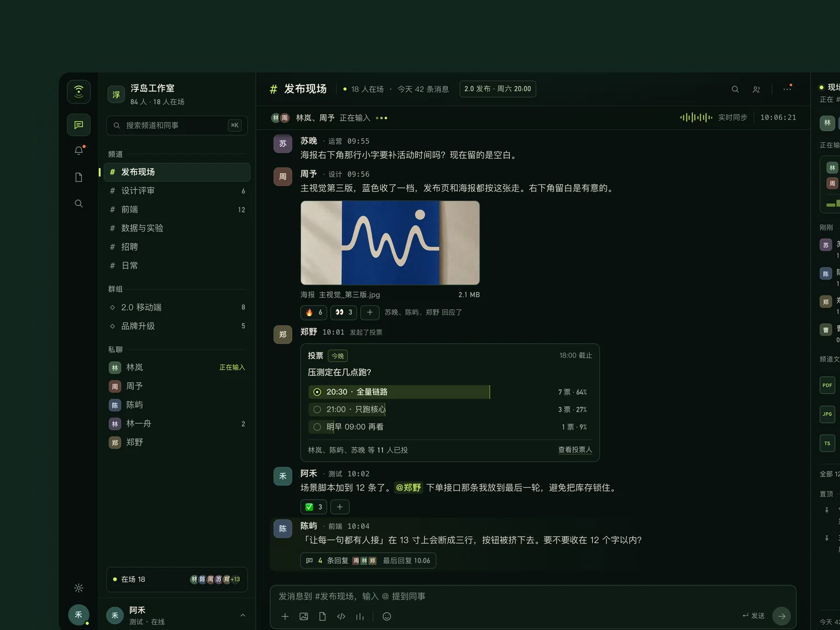Open the 2.0 移动端 group

(x=177, y=307)
